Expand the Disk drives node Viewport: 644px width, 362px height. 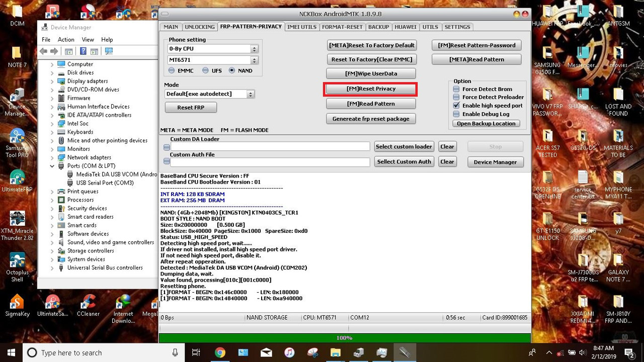coord(52,73)
